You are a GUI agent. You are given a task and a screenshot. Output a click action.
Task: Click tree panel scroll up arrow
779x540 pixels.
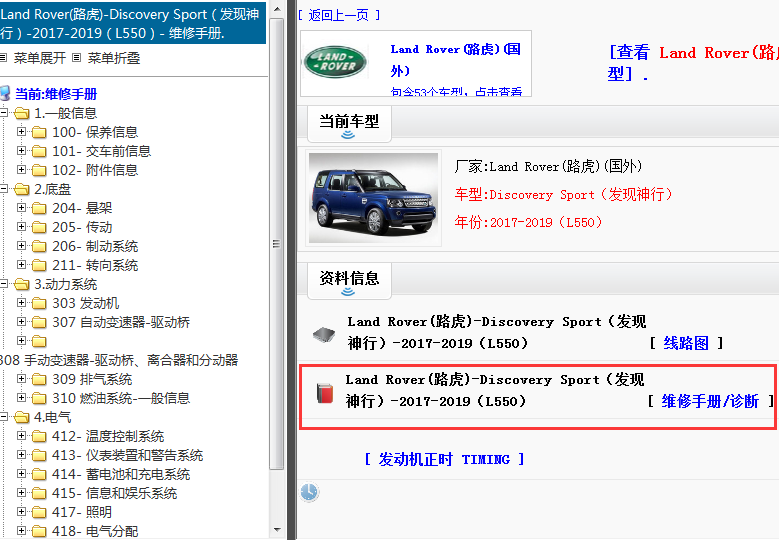277,9
